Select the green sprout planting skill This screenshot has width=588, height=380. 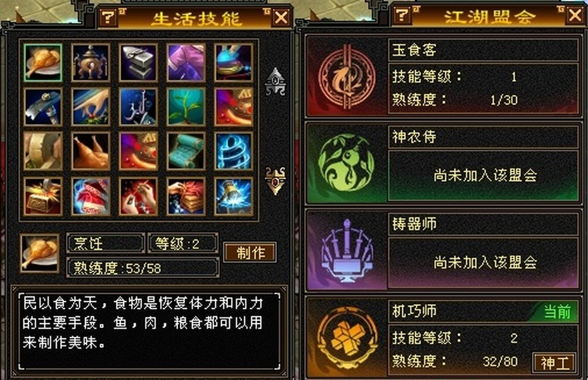(186, 107)
